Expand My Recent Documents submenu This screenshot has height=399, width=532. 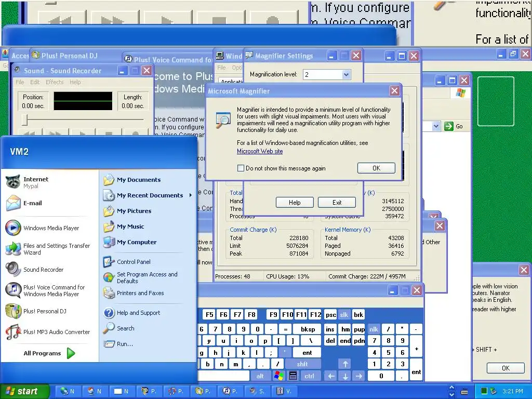point(148,195)
